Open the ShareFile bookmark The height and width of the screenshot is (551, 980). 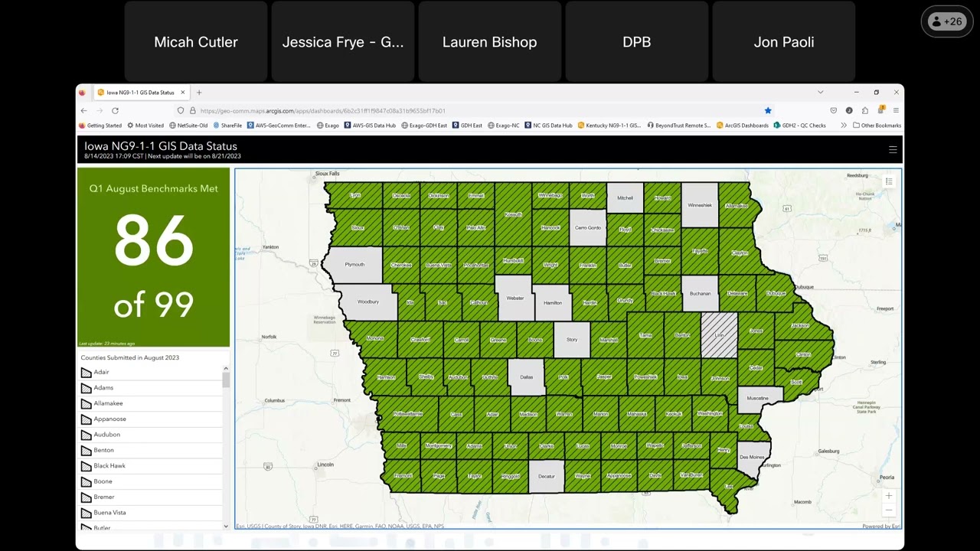coord(227,126)
